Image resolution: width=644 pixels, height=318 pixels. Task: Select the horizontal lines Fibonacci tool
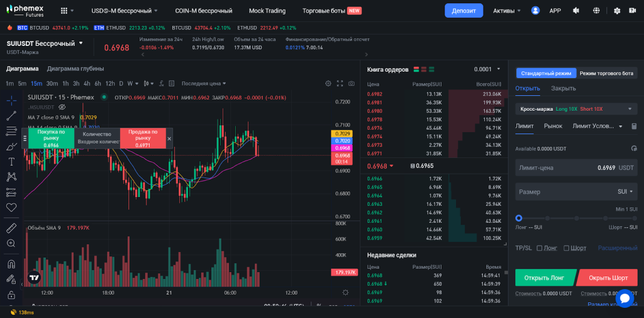coord(11,131)
